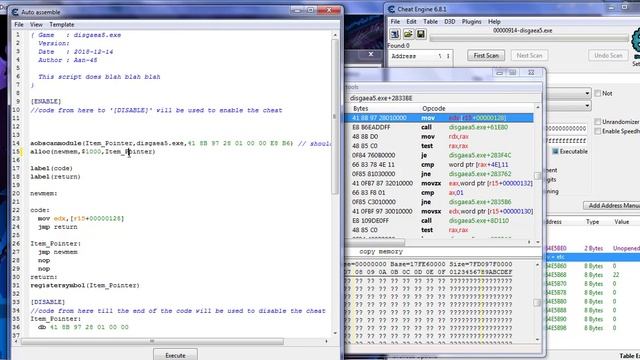Screen dimensions: 640x360
Task: Select the highlighted mov edx,[r15+00000128] row
Action: click(439, 118)
